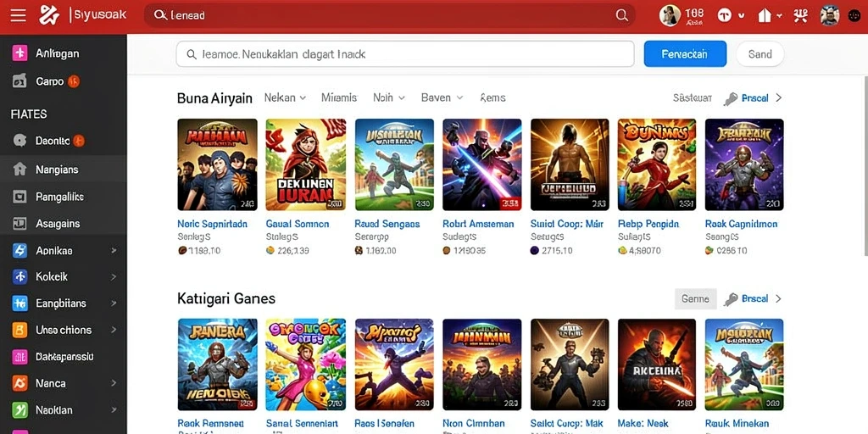
Task: Focus the Nenukaklan search input field
Action: pyautogui.click(x=404, y=54)
